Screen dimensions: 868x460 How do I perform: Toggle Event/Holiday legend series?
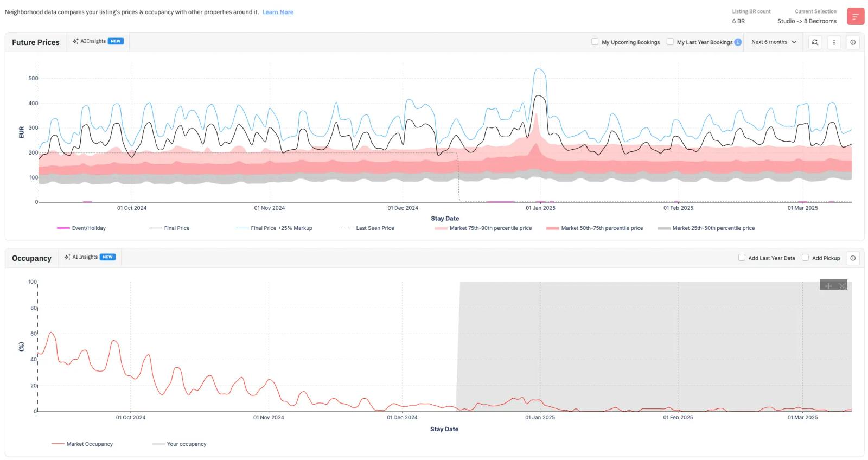[81, 228]
